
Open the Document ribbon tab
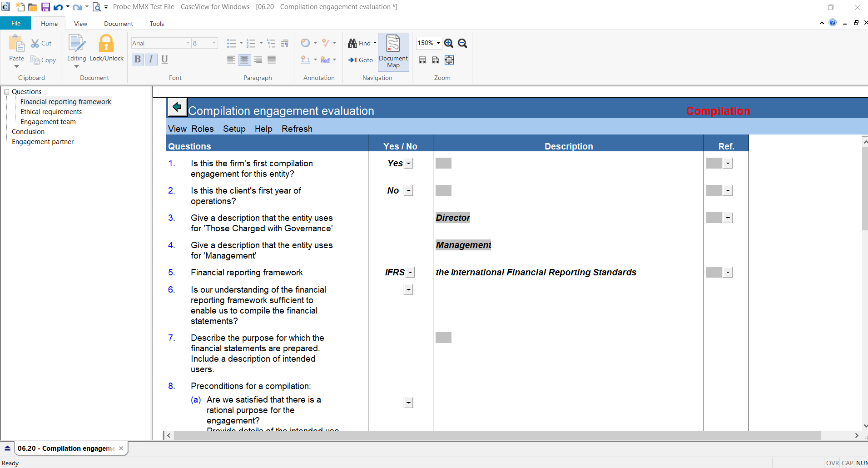coord(118,24)
